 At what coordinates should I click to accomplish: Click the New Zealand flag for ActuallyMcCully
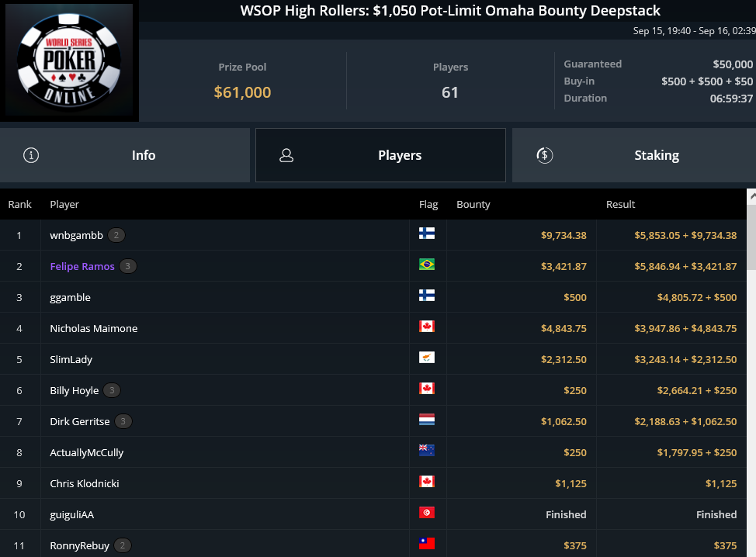427,451
